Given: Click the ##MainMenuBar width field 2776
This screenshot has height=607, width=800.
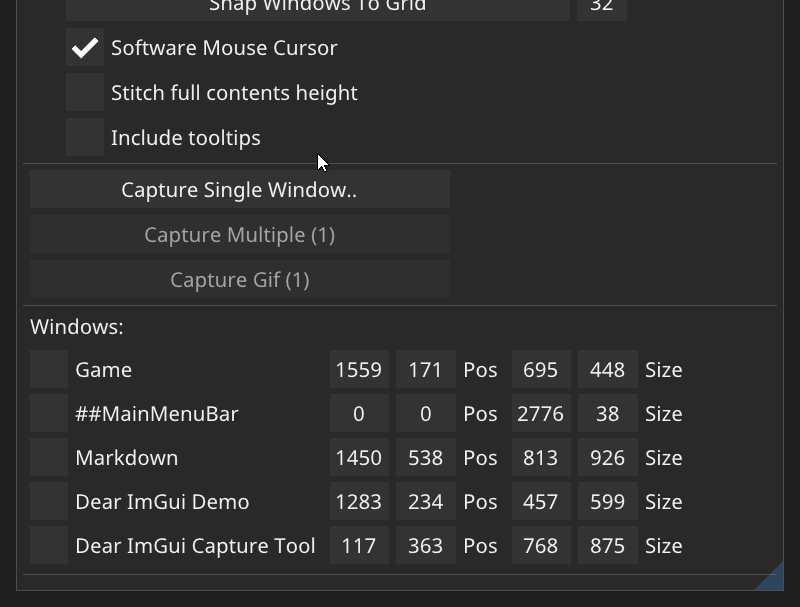Looking at the screenshot, I should (x=541, y=413).
